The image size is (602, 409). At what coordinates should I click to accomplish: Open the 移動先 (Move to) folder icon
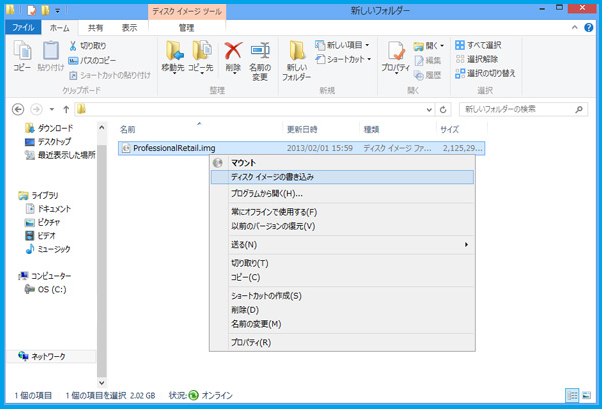(x=174, y=51)
